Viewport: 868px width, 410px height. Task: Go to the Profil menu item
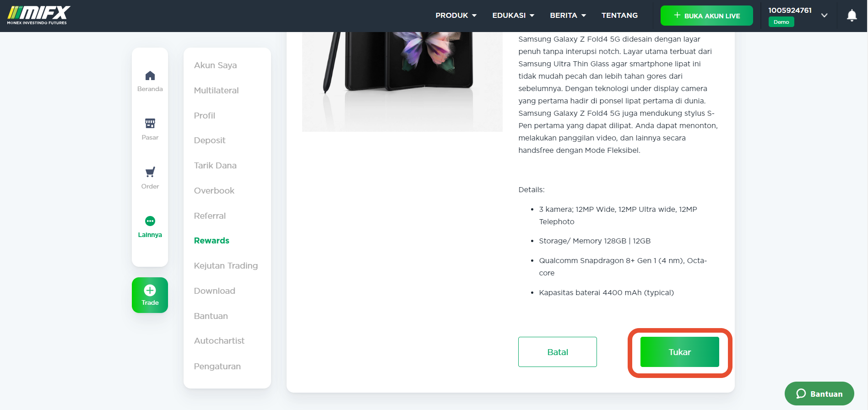coord(204,116)
